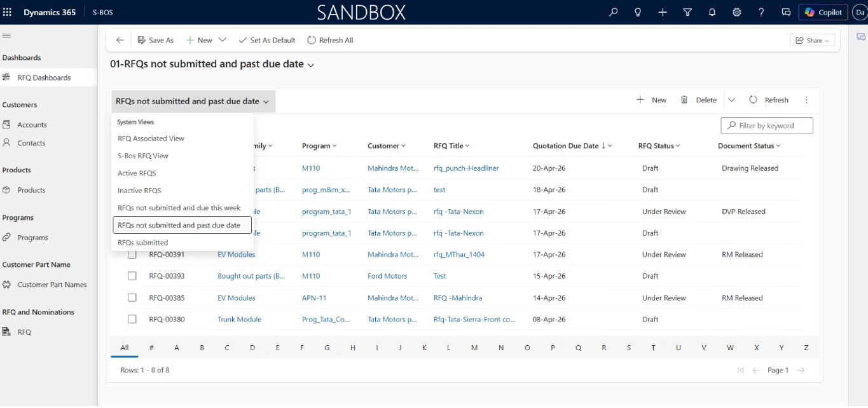Viewport: 868px width, 408px height.
Task: Collapse the site map hamburger menu
Action: (x=6, y=36)
